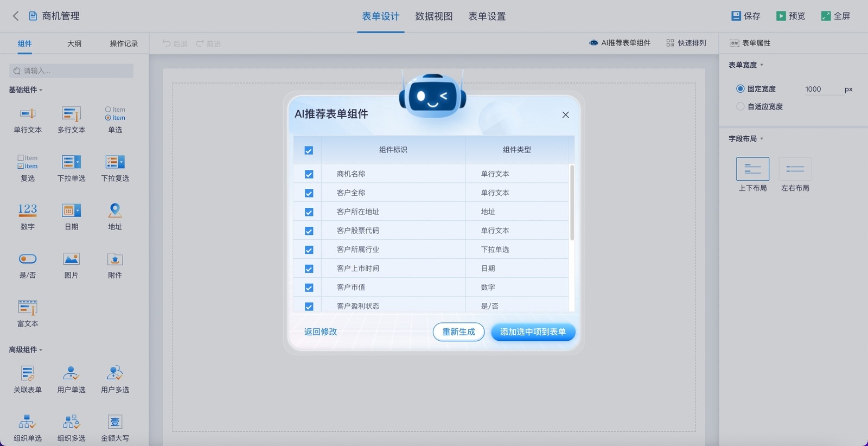Viewport: 868px width, 446px height.
Task: Toggle the select-all checkbox in table header
Action: click(x=309, y=150)
